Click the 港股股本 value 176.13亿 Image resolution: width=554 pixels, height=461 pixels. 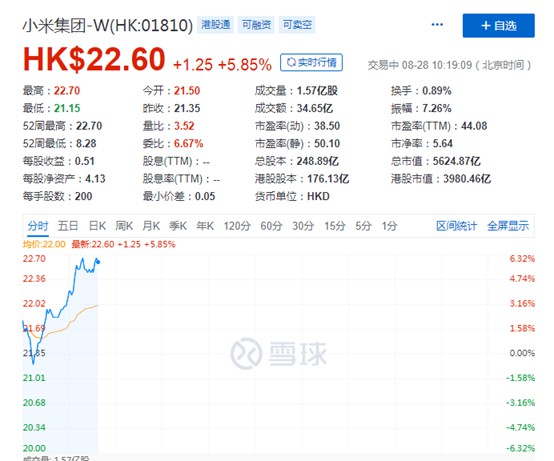pos(328,179)
